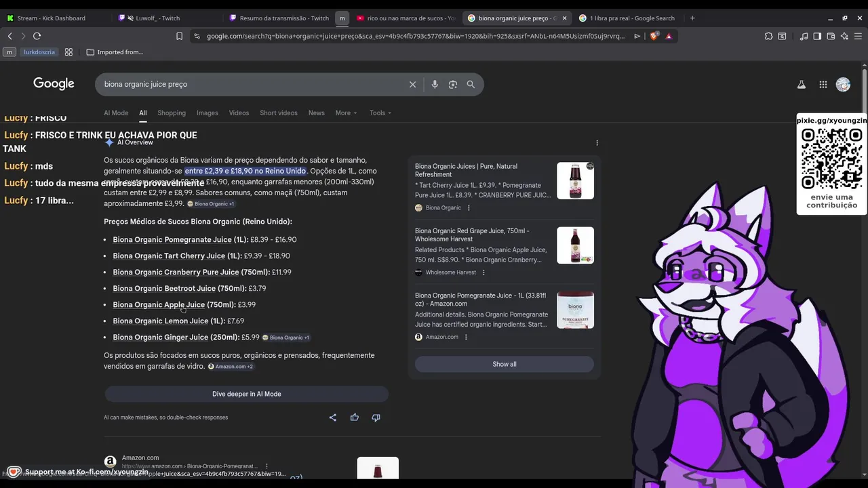The image size is (868, 488).
Task: Switch to the AI Mode tab
Action: tap(116, 113)
